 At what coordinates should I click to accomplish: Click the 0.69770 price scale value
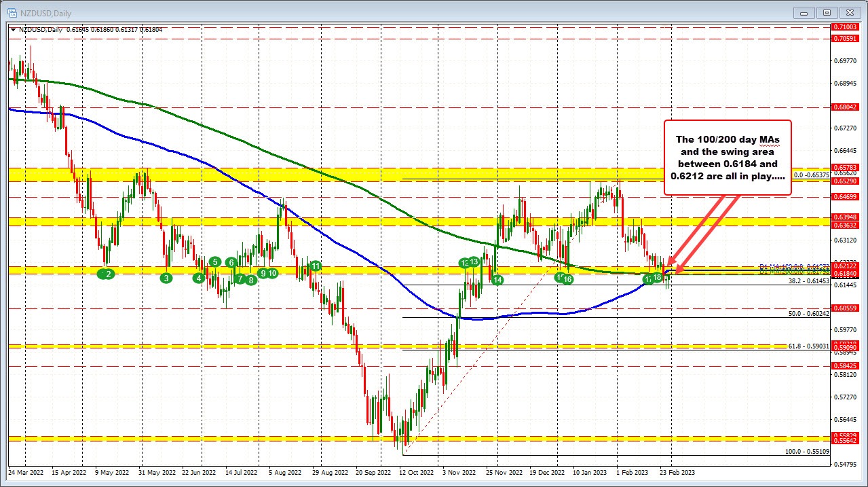pos(846,60)
